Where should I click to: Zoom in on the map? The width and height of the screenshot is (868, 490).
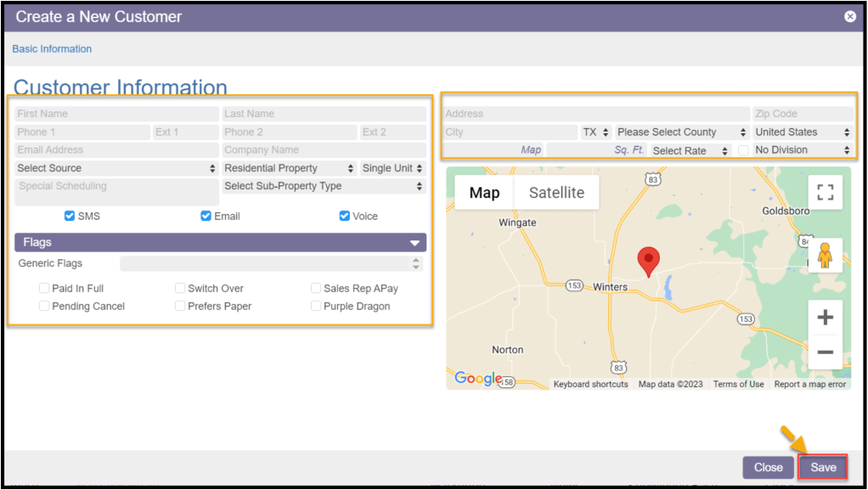tap(825, 318)
